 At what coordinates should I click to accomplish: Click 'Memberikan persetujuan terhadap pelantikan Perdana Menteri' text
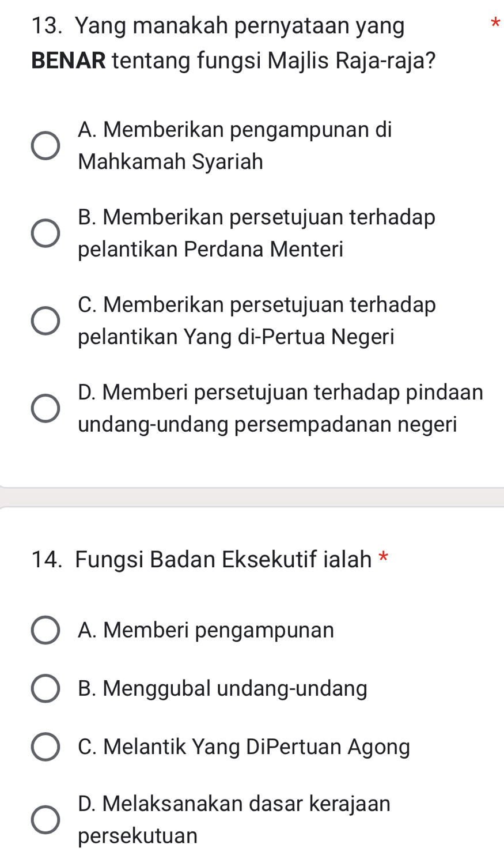tap(256, 232)
